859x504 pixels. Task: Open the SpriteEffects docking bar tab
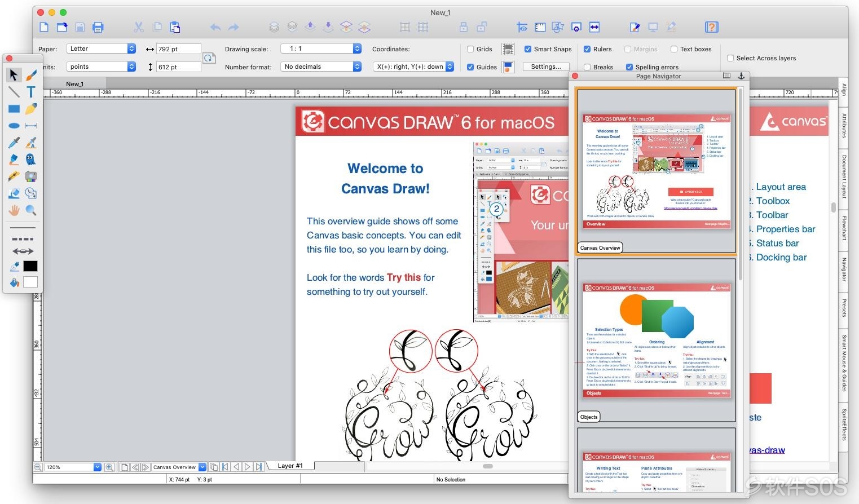[844, 425]
